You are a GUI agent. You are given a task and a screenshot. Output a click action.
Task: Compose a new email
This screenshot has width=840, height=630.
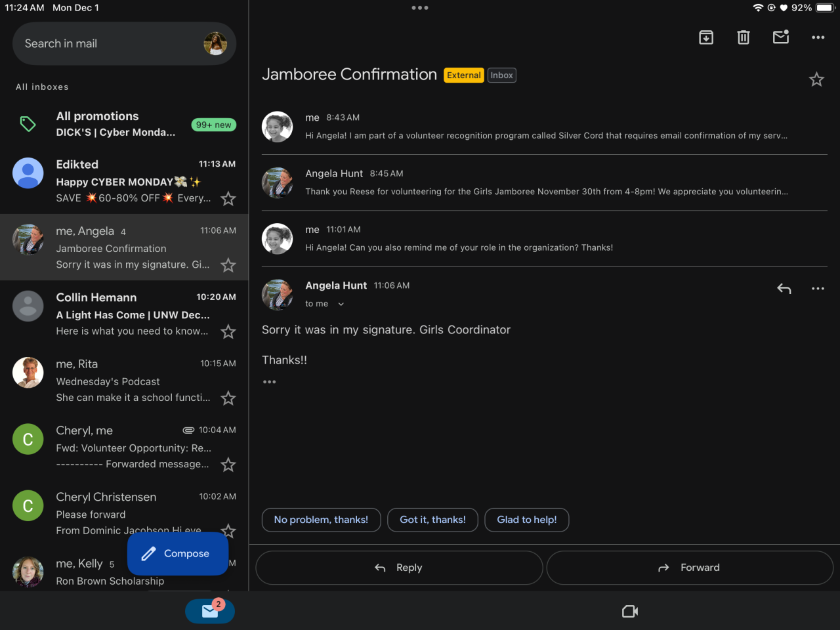pos(178,554)
